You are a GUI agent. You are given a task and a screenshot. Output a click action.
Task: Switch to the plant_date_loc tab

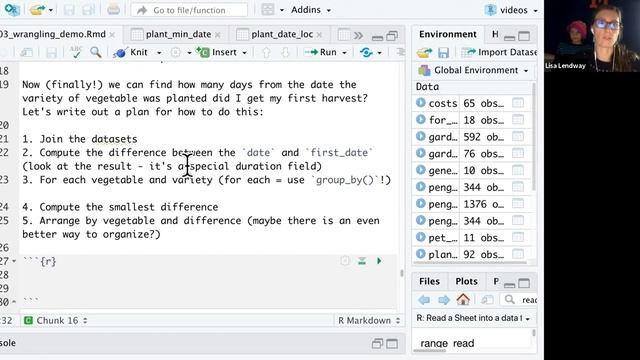point(282,34)
